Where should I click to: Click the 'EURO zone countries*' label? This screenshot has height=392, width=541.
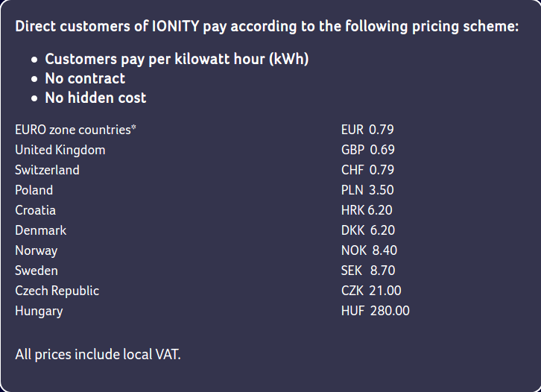point(75,130)
